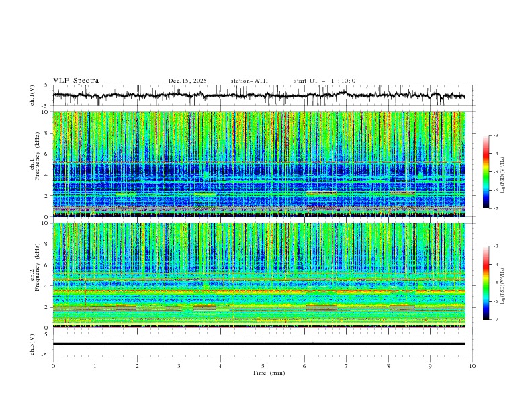Image resolution: width=532 pixels, height=411 pixels.
Task: Click the 'VLF Spectra' title text
Action: coord(76,81)
